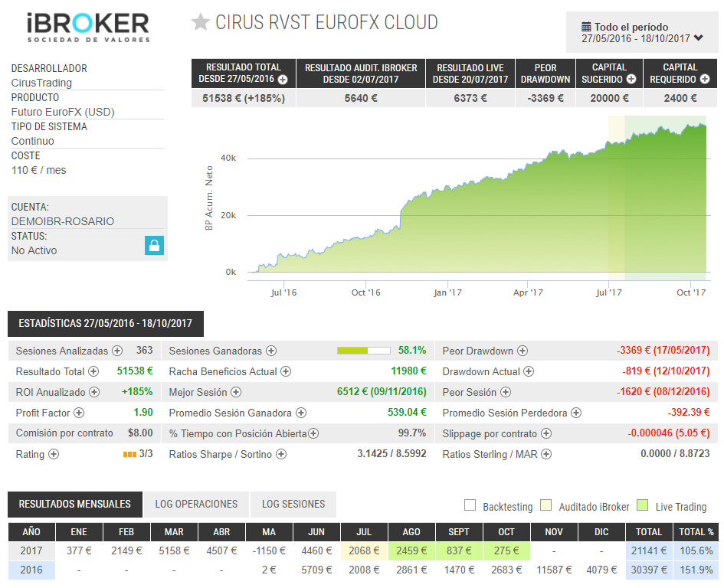
Task: Click the Mejor Sesión value 6512 € (09/11/2016)
Action: pyautogui.click(x=382, y=392)
